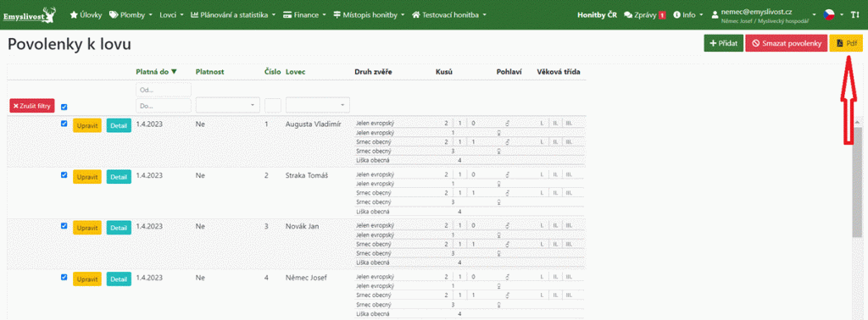Click the Platná do 'Od...' date field
868x320 pixels.
point(164,90)
